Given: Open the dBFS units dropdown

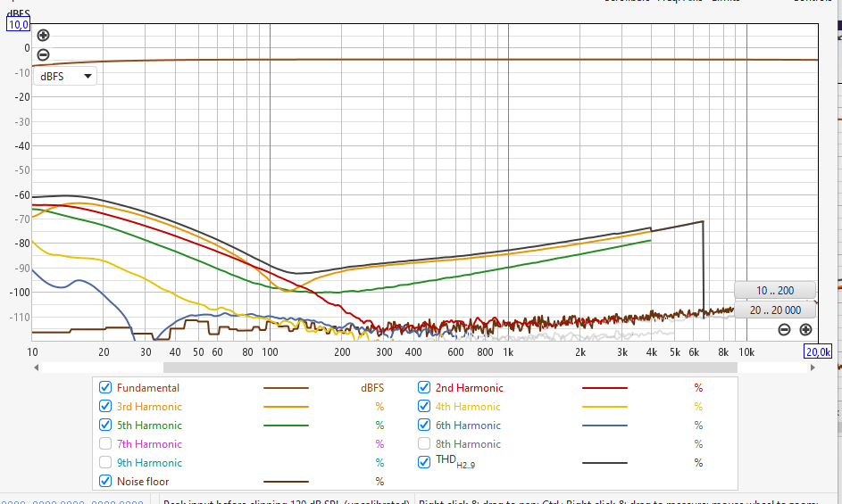Looking at the screenshot, I should coord(65,76).
